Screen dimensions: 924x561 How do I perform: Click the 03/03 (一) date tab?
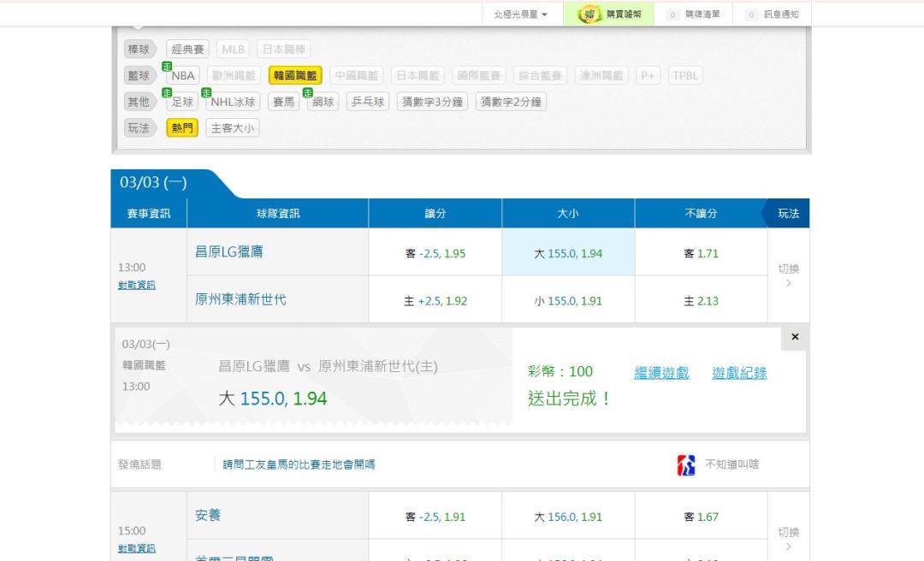(154, 183)
